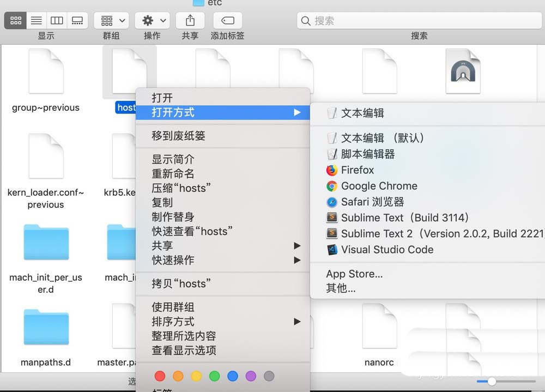This screenshot has width=545, height=392.
Task: Click the 搜索 search field
Action: tap(419, 20)
